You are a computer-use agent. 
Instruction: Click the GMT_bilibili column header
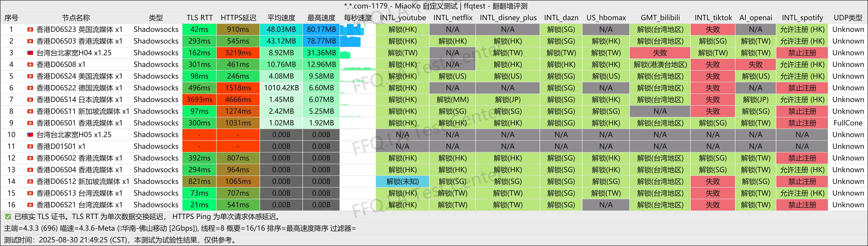pos(660,18)
